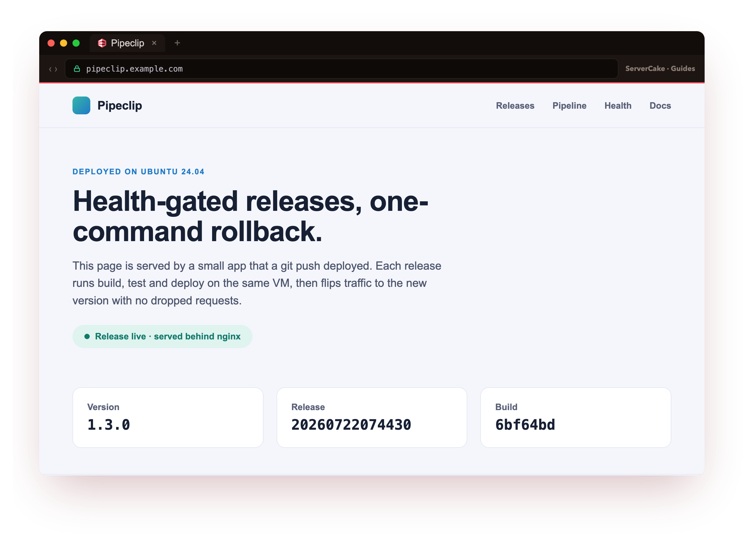Click the Pipeclip teal logo square
Screen dimensions: 756x547
(81, 106)
